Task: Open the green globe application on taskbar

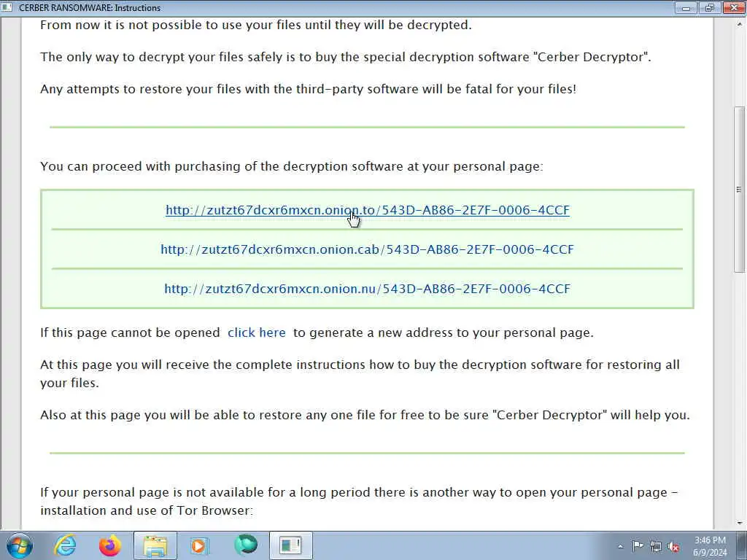Action: (x=246, y=545)
